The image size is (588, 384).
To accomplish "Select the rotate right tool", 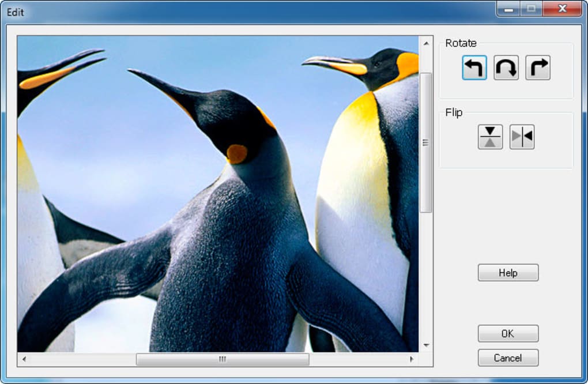I will tap(537, 67).
